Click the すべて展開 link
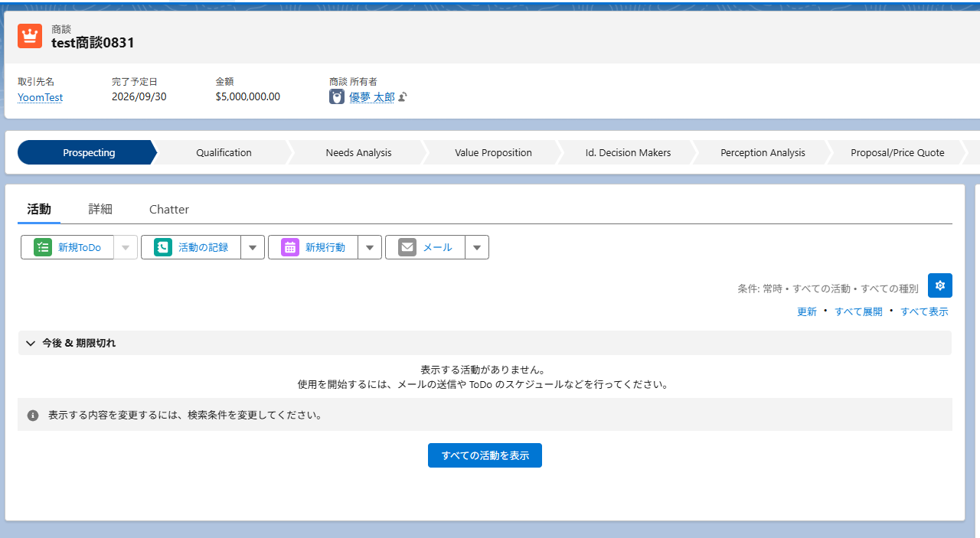This screenshot has height=538, width=980. tap(858, 311)
